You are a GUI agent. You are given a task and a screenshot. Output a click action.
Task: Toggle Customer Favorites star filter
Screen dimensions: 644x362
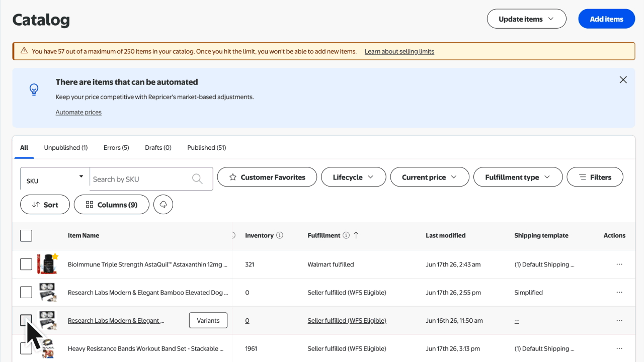pyautogui.click(x=267, y=177)
